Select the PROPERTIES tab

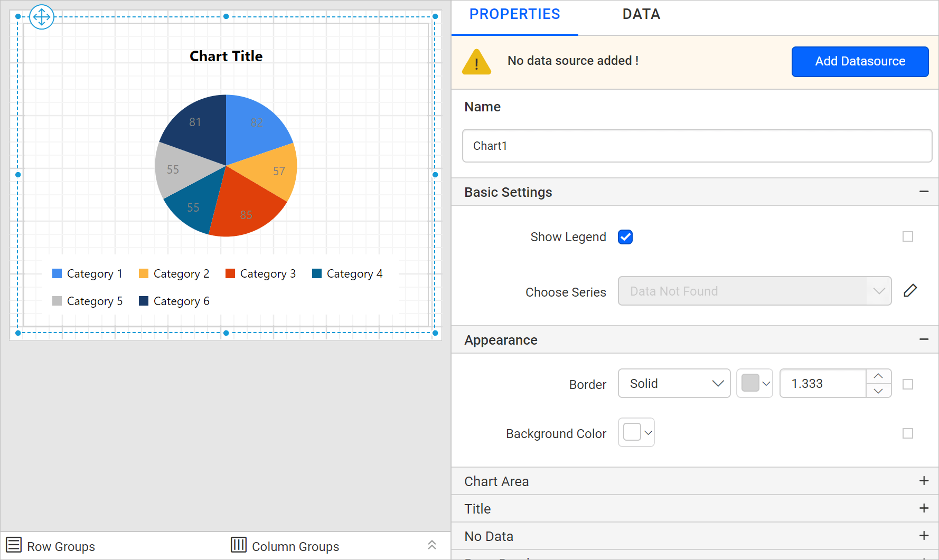click(x=514, y=14)
